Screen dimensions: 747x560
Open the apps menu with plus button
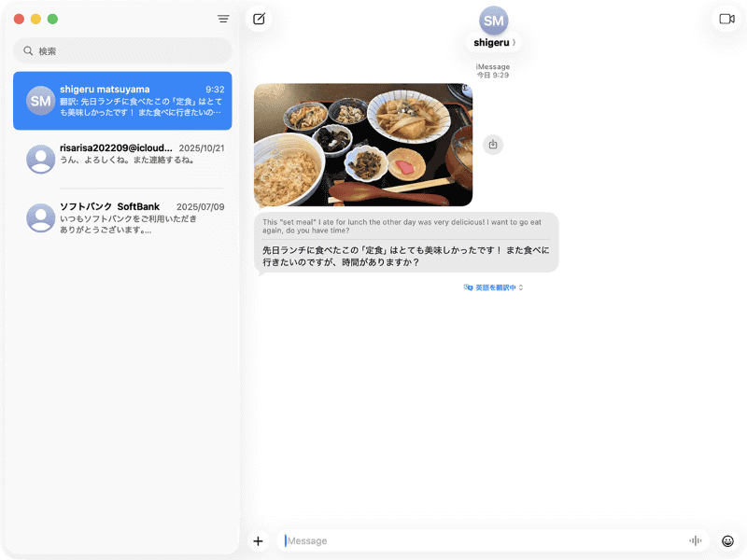click(258, 540)
